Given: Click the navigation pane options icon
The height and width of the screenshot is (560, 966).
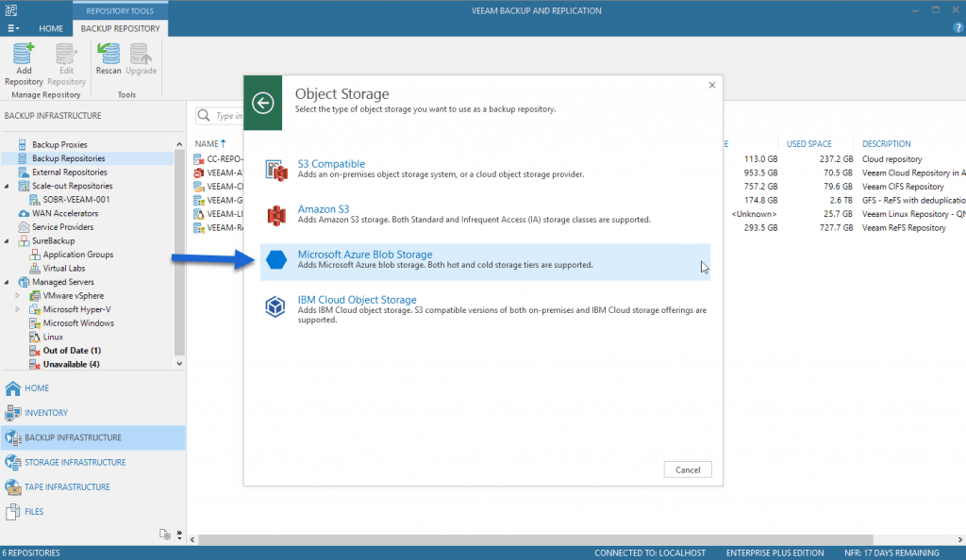Looking at the screenshot, I should point(165,535).
